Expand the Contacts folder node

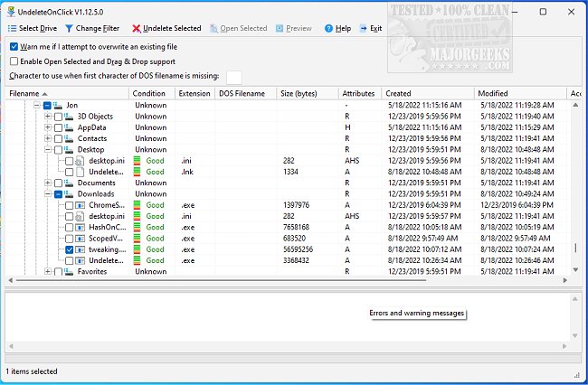(x=48, y=138)
